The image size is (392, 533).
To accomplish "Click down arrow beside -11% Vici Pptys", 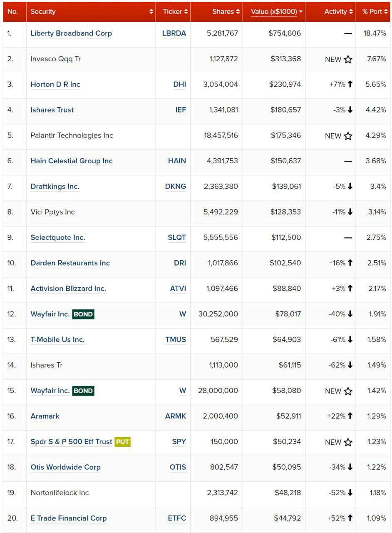I will pyautogui.click(x=350, y=212).
